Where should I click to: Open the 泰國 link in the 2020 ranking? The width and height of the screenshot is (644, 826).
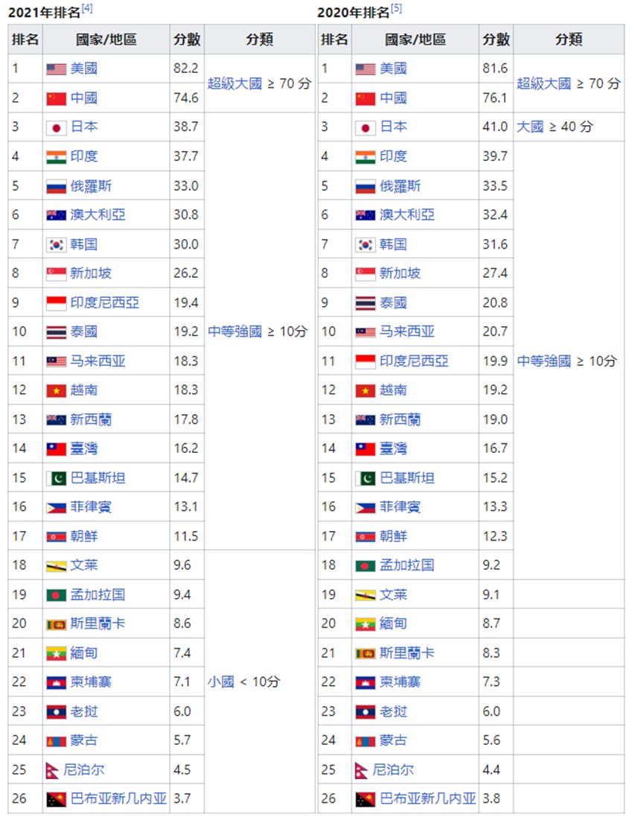click(x=392, y=302)
